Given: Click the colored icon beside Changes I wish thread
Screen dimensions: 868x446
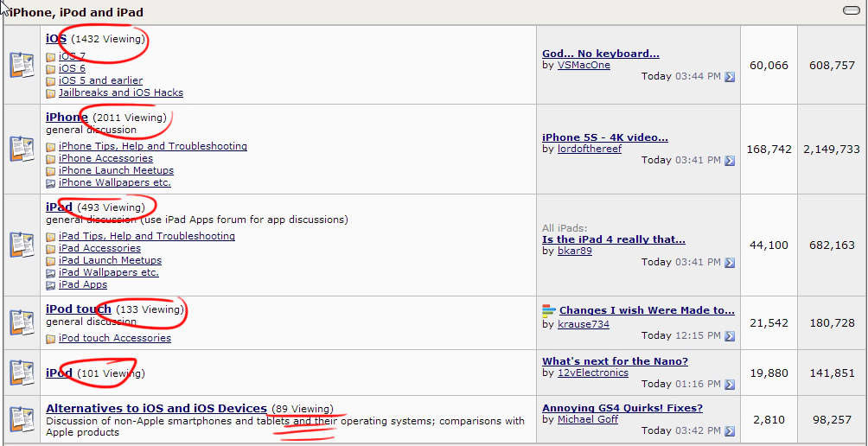Looking at the screenshot, I should [x=549, y=310].
